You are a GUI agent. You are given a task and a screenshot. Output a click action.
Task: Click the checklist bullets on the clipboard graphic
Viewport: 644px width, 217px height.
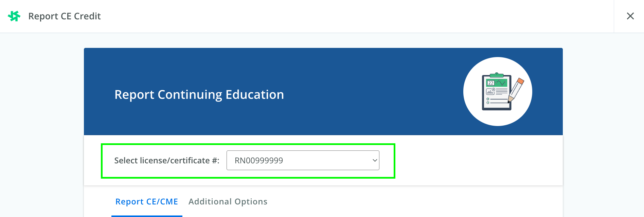488,101
